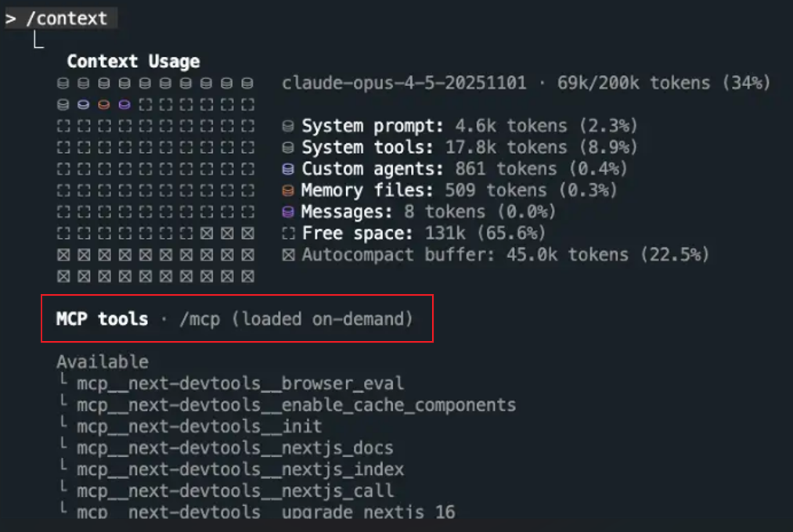
Task: Select the orange cell in the usage grid
Action: 104,105
